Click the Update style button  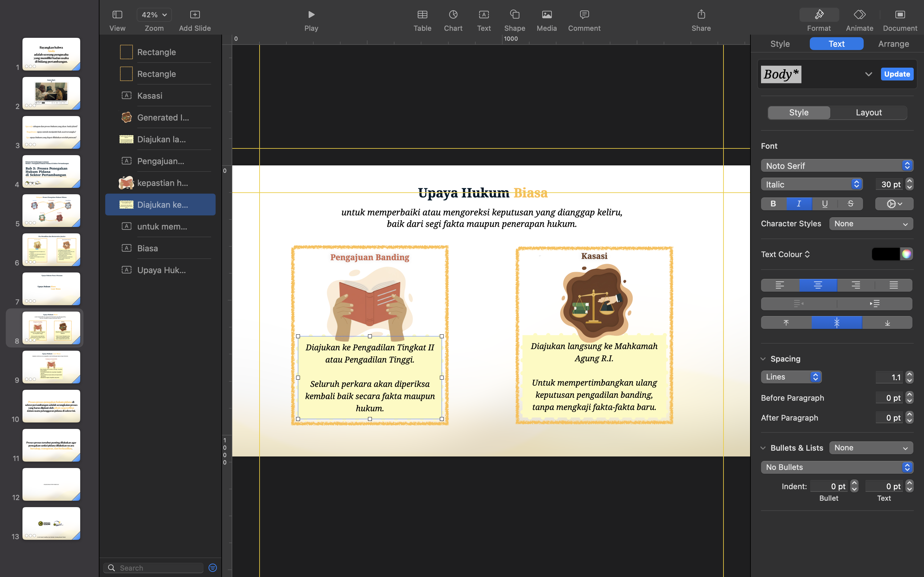click(896, 74)
